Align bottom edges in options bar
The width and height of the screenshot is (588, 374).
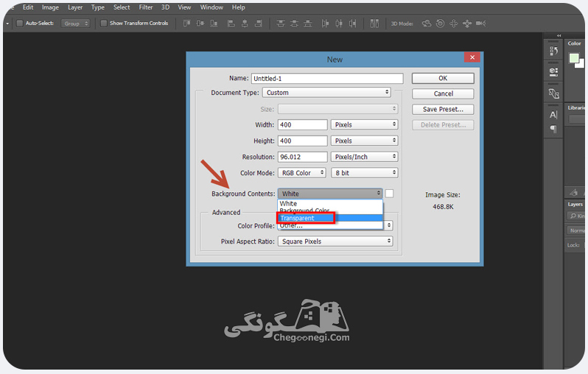[214, 24]
